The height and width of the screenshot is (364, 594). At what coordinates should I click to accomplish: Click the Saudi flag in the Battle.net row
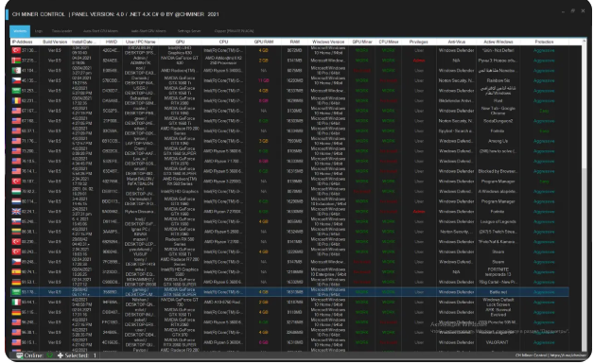coord(16,292)
